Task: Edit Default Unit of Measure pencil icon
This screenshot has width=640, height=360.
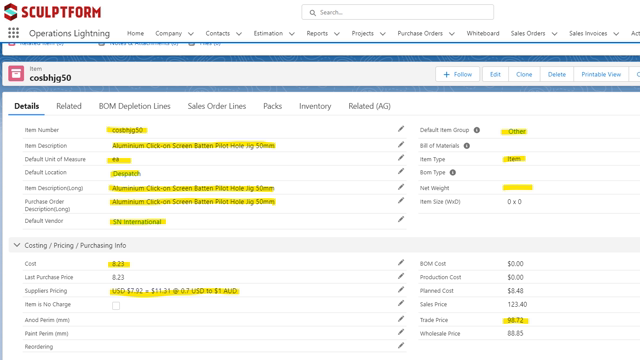Action: pyautogui.click(x=401, y=158)
